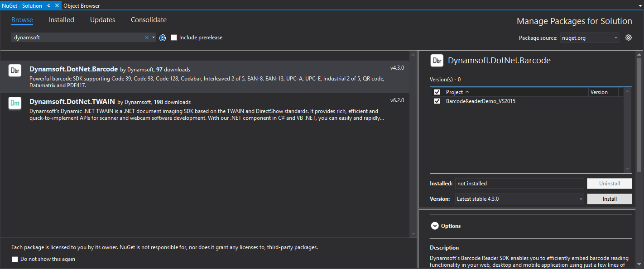Uncheck the BarcodeReaderDemo_VS2015 project checkbox
Viewport: 644px width, 269px height.
coord(437,101)
